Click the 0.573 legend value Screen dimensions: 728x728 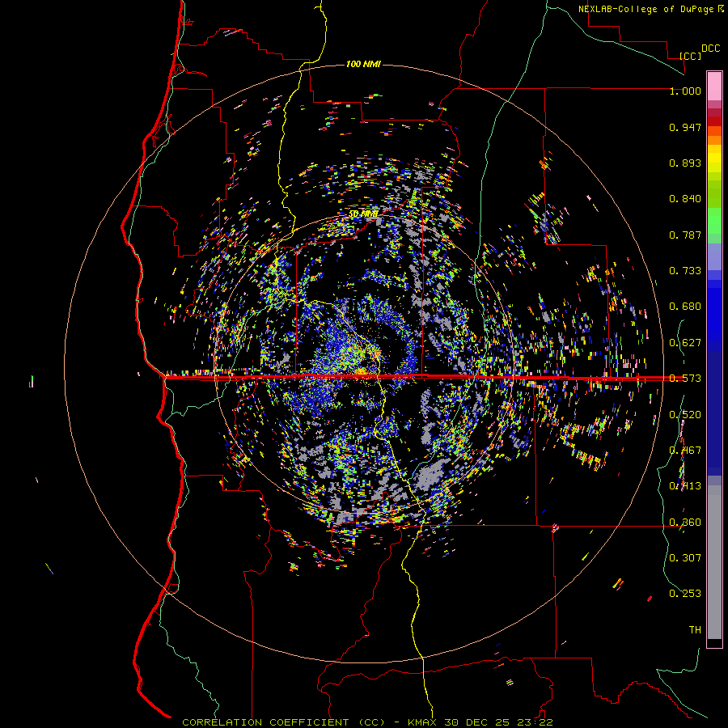685,379
